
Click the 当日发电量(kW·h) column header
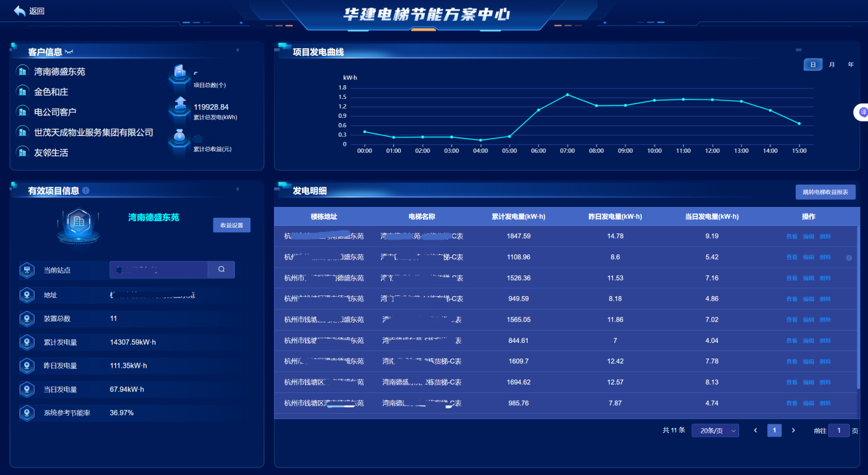pyautogui.click(x=712, y=217)
